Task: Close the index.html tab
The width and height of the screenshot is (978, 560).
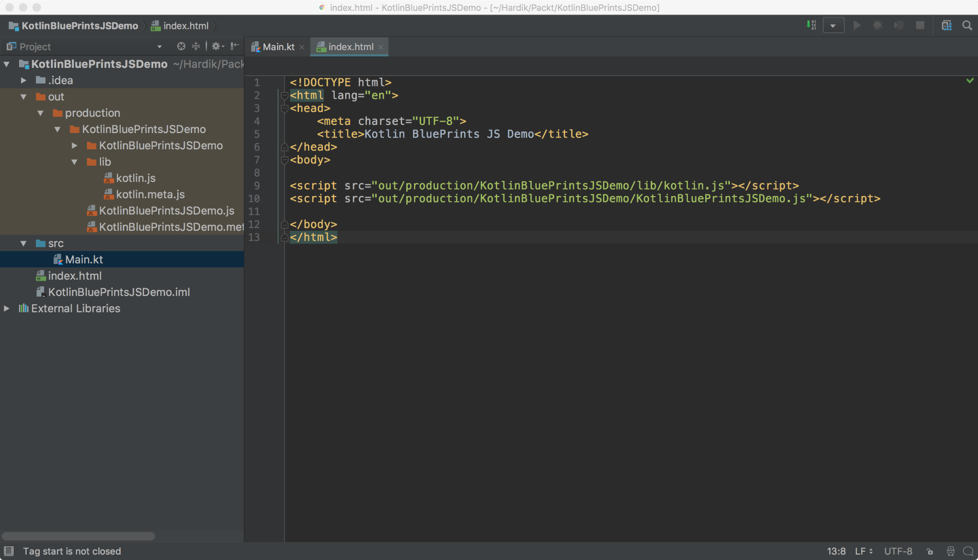Action: coord(381,47)
